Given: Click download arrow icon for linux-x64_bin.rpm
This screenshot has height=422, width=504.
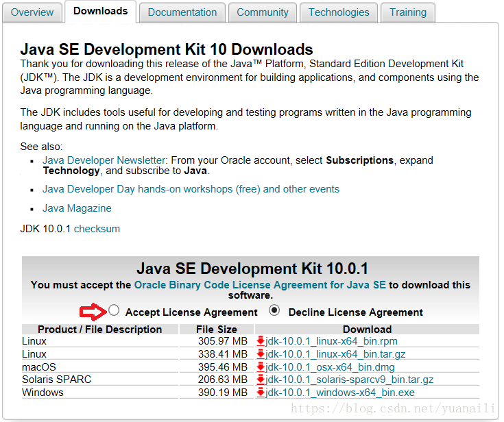Looking at the screenshot, I should pos(261,340).
